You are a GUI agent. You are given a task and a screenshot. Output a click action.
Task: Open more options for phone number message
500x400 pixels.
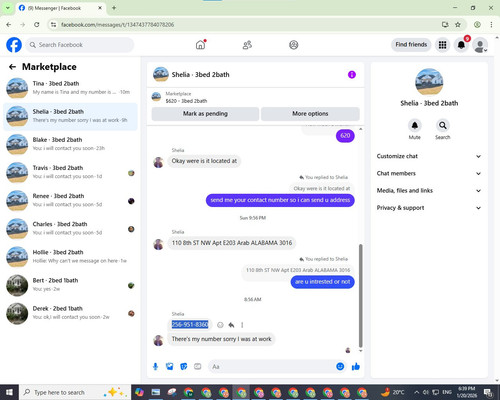pos(242,325)
